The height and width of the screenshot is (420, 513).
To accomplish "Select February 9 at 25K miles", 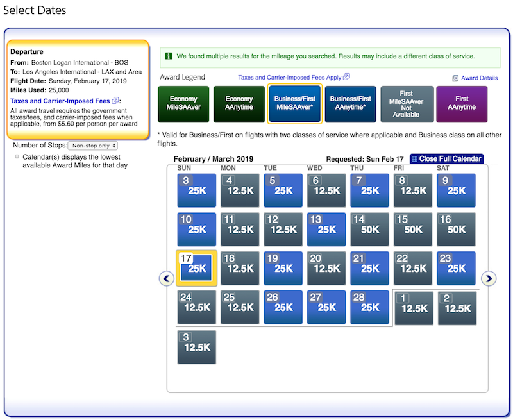I will [x=456, y=190].
